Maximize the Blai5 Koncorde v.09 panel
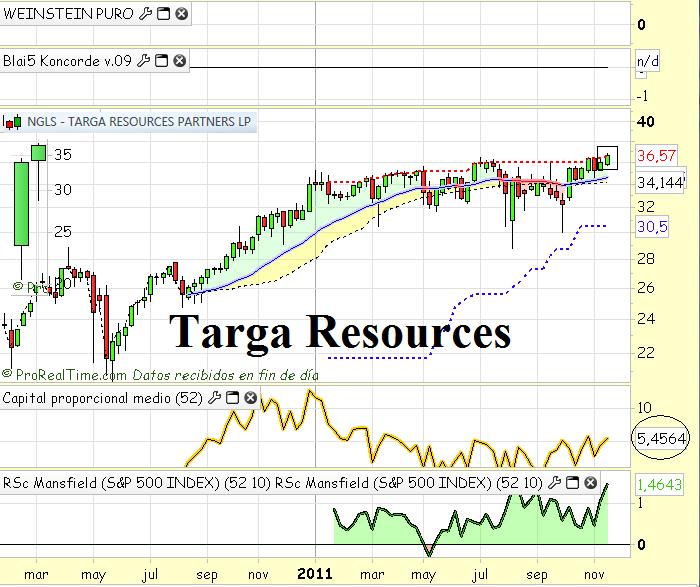 coord(161,60)
